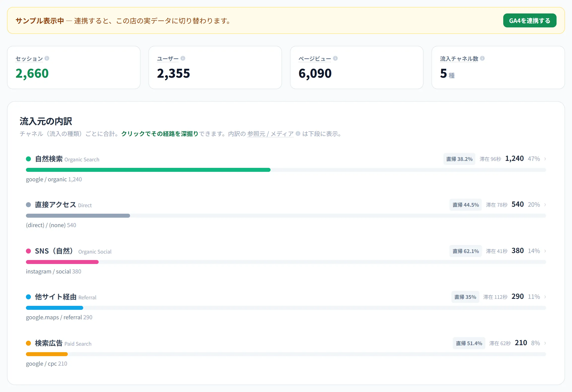
Task: Expand the SNS Organic Social row chevron
Action: (x=545, y=251)
